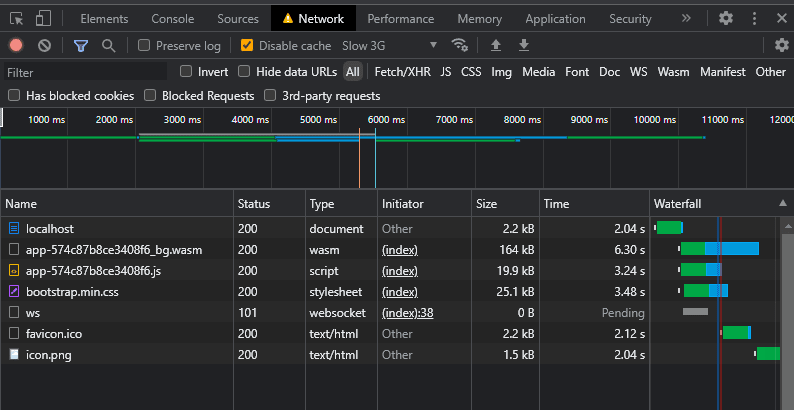Select the inspect element tool
The image size is (794, 410).
pos(17,18)
